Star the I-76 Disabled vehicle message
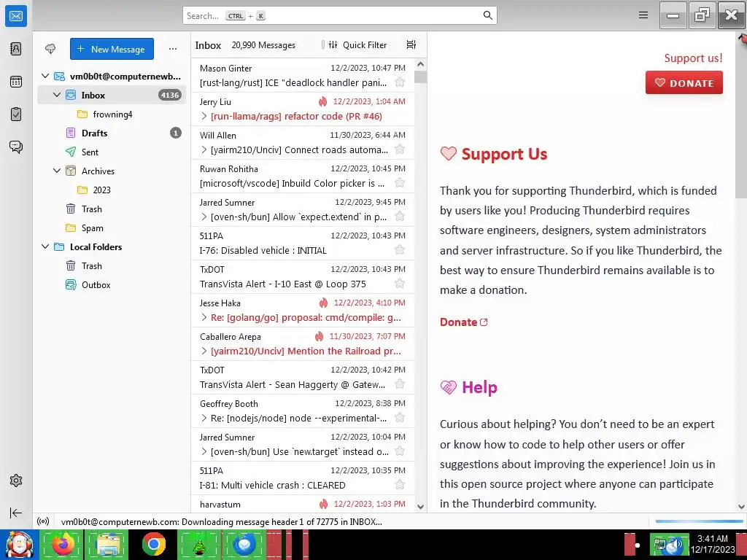Image resolution: width=747 pixels, height=560 pixels. click(x=400, y=250)
